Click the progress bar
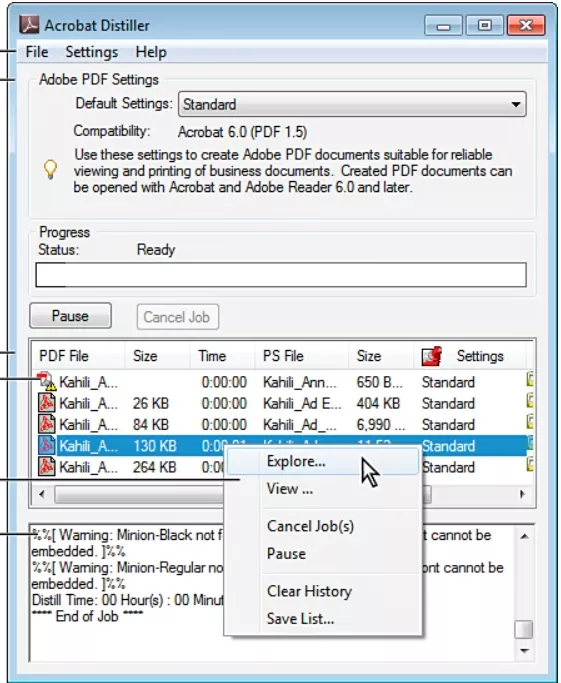This screenshot has height=683, width=561. click(281, 274)
